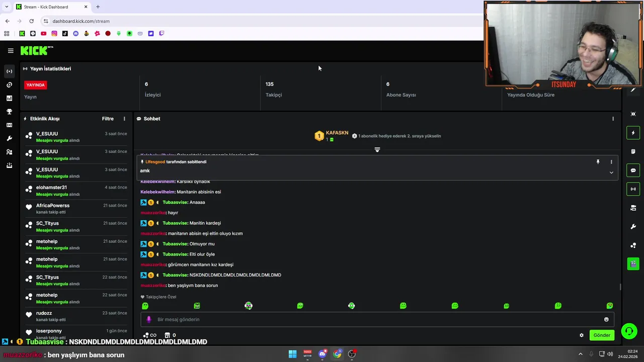Open the Filtre option in activity feed
Viewport: 644px width, 362px height.
[108, 119]
